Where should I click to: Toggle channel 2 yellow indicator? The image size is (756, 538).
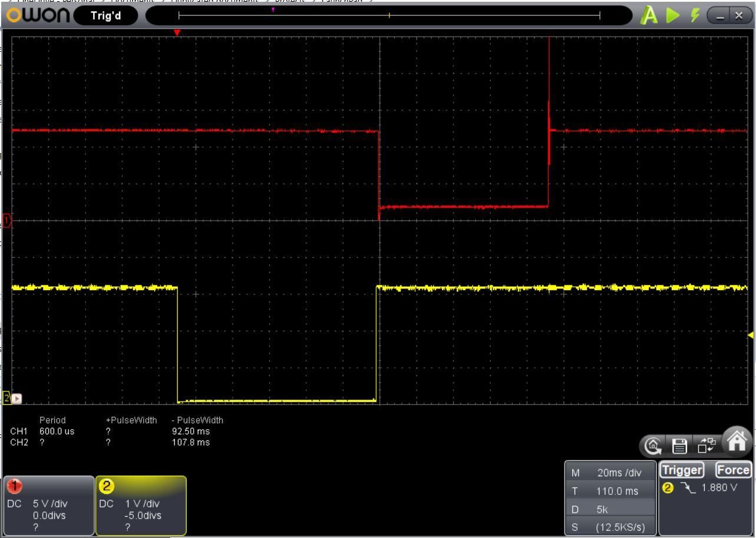coord(107,486)
